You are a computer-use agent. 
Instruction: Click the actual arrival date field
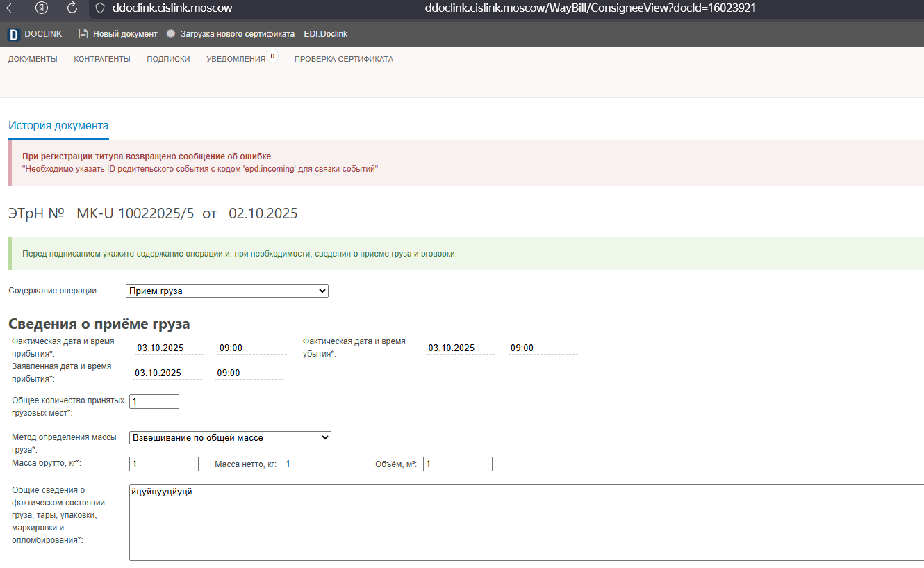pos(170,348)
